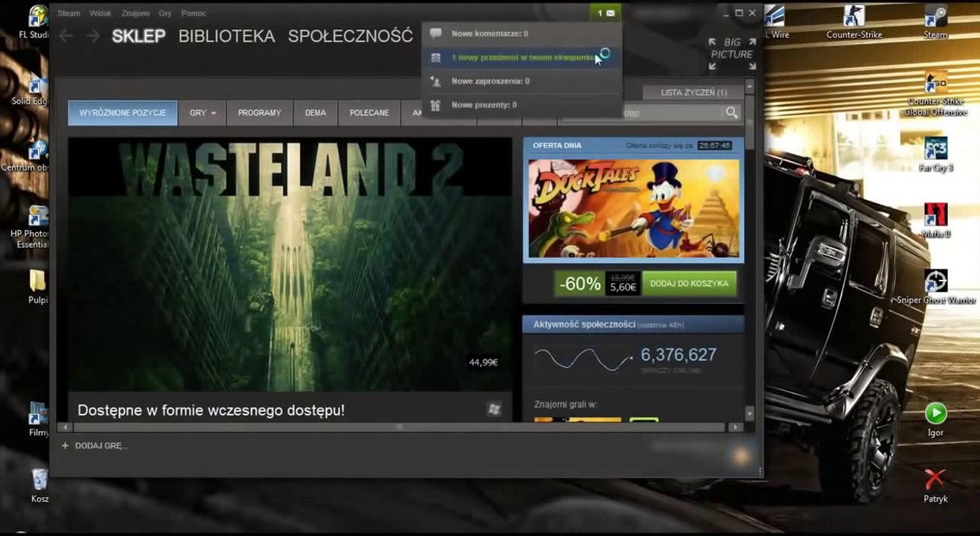Click the DODAJ GRĘ... link

pyautogui.click(x=101, y=445)
